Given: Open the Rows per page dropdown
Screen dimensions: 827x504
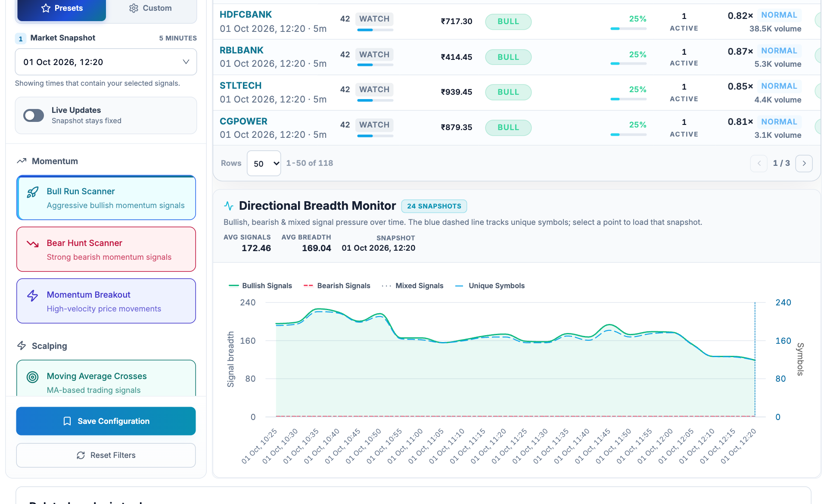Looking at the screenshot, I should pyautogui.click(x=264, y=163).
